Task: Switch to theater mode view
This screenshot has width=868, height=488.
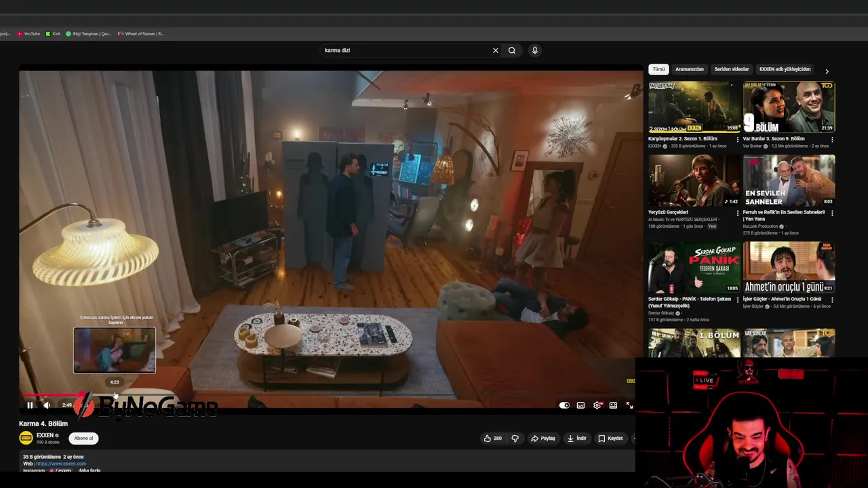Action: pyautogui.click(x=613, y=405)
